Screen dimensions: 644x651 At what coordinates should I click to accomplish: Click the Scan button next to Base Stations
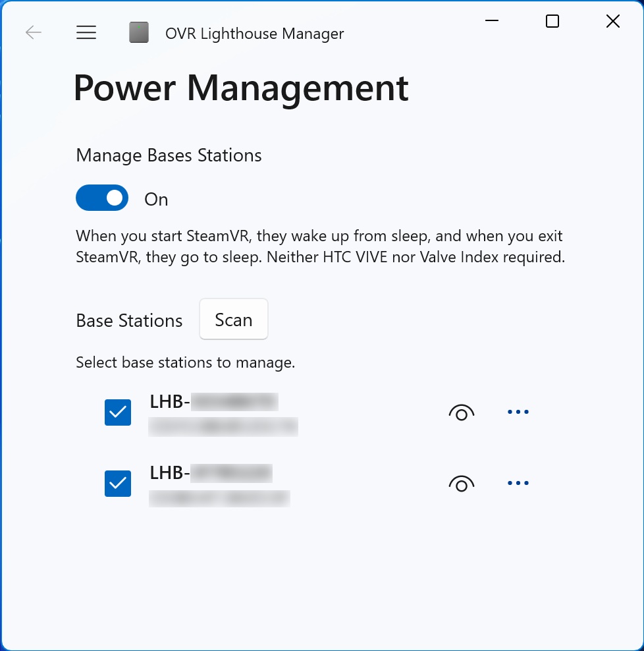pos(233,319)
